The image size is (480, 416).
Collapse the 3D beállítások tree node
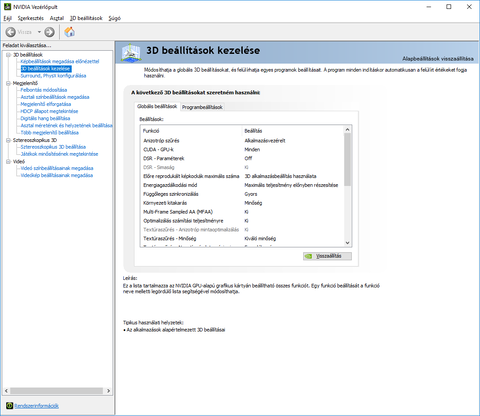click(x=8, y=55)
